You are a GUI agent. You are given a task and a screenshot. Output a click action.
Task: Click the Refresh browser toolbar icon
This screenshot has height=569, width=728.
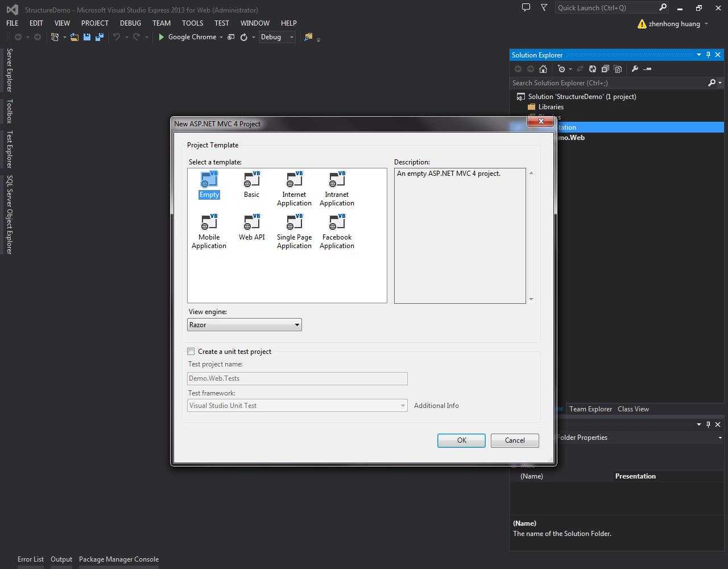point(244,37)
